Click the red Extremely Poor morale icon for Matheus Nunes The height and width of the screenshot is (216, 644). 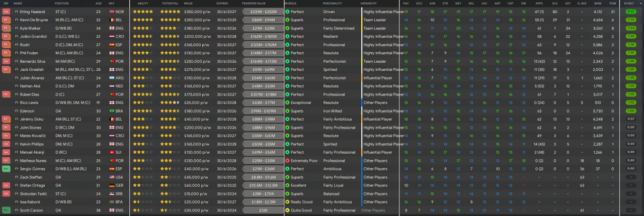click(x=287, y=161)
